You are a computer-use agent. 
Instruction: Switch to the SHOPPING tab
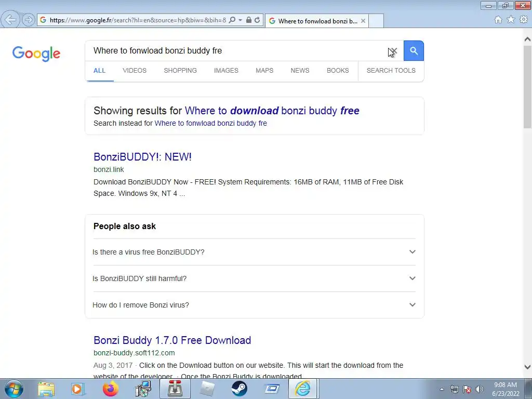click(180, 71)
